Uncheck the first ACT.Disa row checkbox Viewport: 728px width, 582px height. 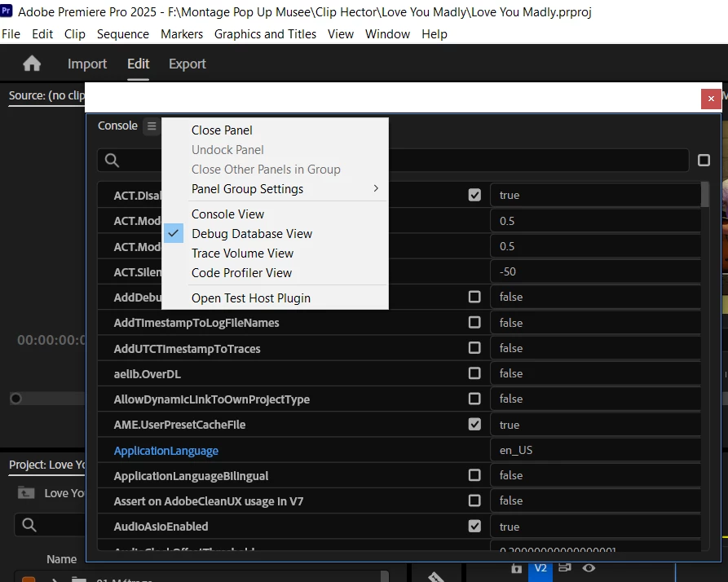pyautogui.click(x=474, y=195)
